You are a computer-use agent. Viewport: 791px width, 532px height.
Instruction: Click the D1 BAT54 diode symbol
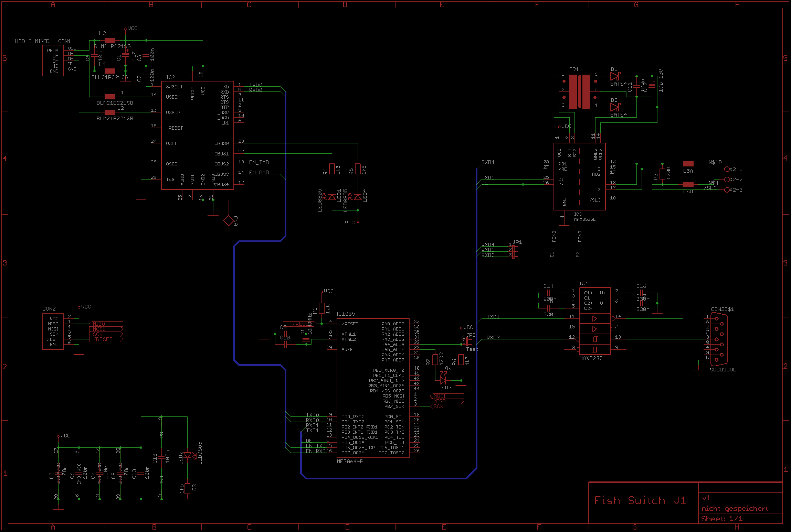tap(615, 76)
